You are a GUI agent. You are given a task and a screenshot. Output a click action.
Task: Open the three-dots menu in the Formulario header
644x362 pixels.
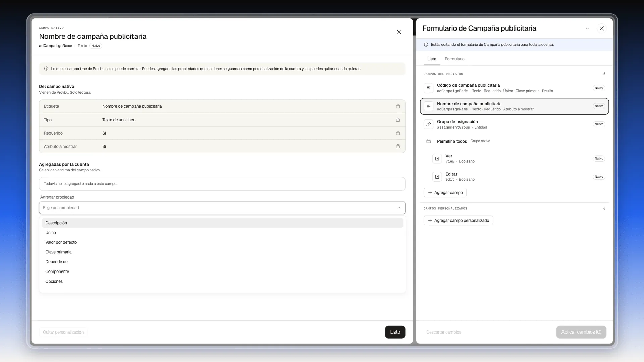coord(588,28)
